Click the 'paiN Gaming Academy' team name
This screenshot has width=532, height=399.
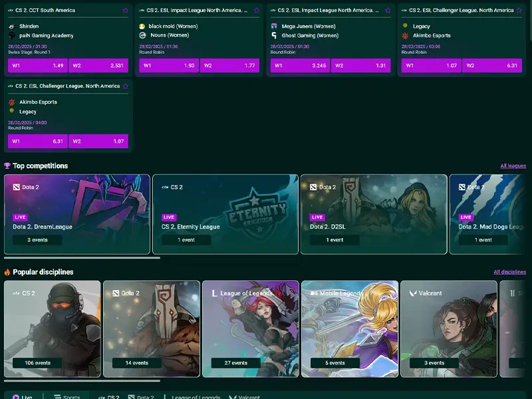(x=46, y=36)
